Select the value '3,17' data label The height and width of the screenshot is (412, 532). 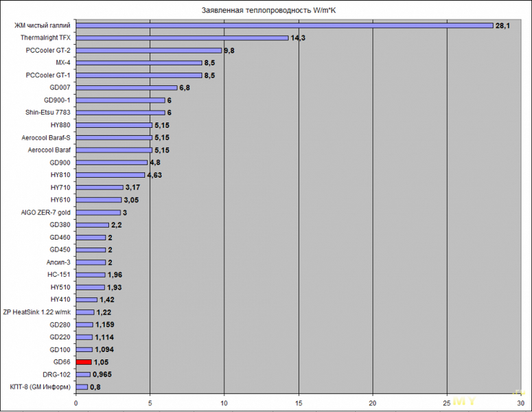tap(132, 187)
